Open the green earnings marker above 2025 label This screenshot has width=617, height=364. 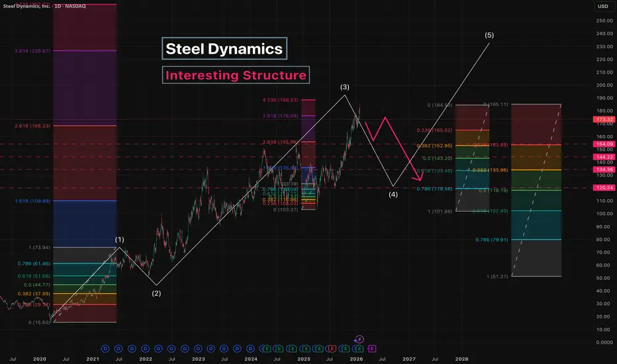pyautogui.click(x=305, y=349)
